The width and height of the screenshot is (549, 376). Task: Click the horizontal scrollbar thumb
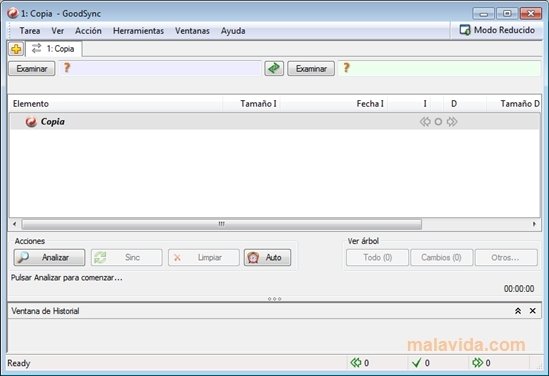[222, 224]
